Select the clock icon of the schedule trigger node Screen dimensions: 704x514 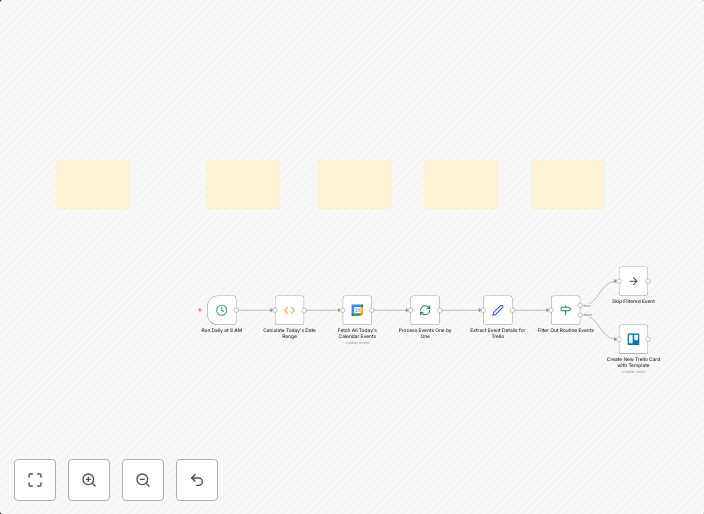(x=221, y=310)
